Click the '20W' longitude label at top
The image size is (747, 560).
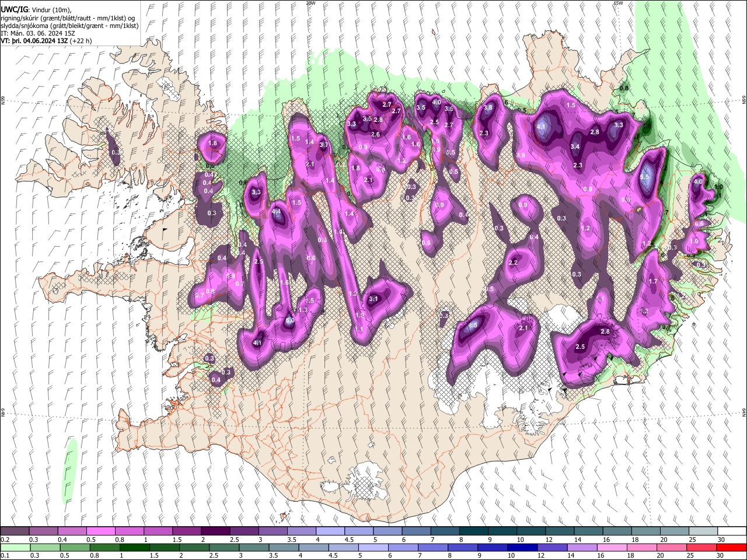pyautogui.click(x=310, y=3)
